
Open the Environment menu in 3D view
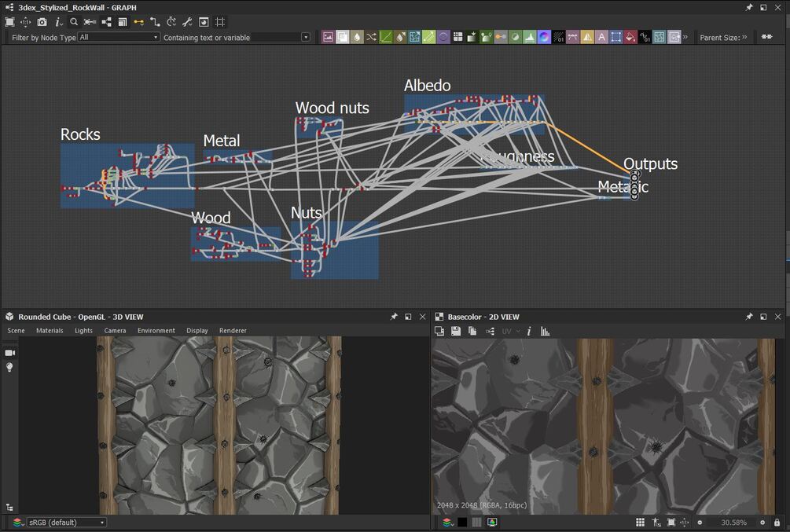pos(156,331)
